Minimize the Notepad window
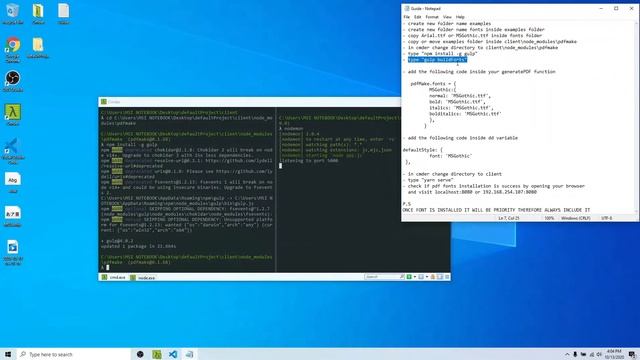 pos(601,8)
